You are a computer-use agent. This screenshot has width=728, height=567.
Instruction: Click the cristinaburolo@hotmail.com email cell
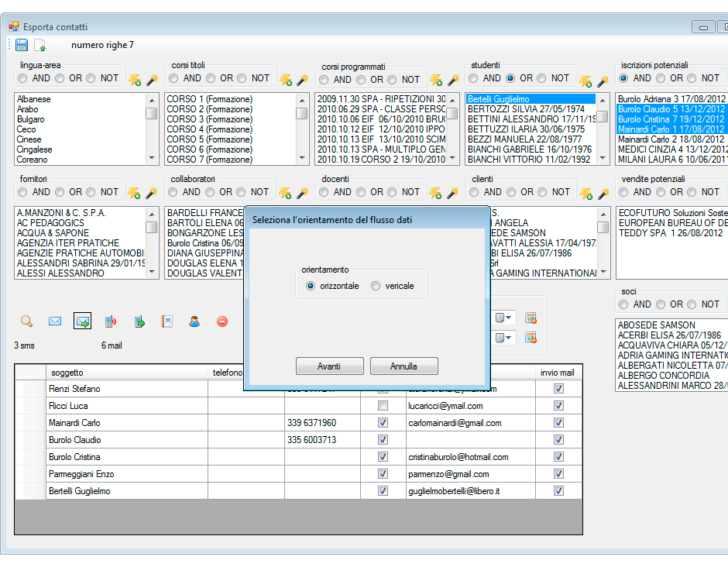click(471, 457)
